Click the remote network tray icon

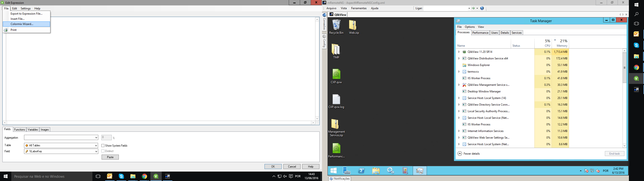pyautogui.click(x=592, y=171)
